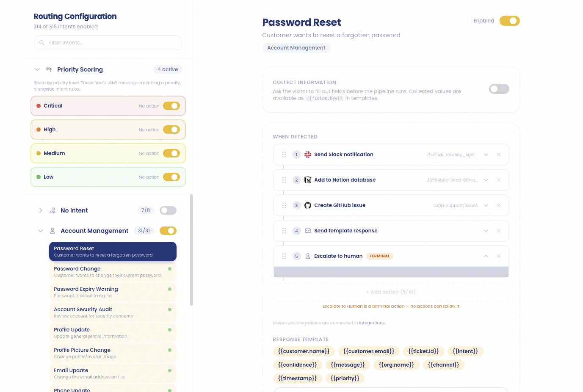Click the GitHub icon on Create GitHub issue
583x392 pixels.
307,205
